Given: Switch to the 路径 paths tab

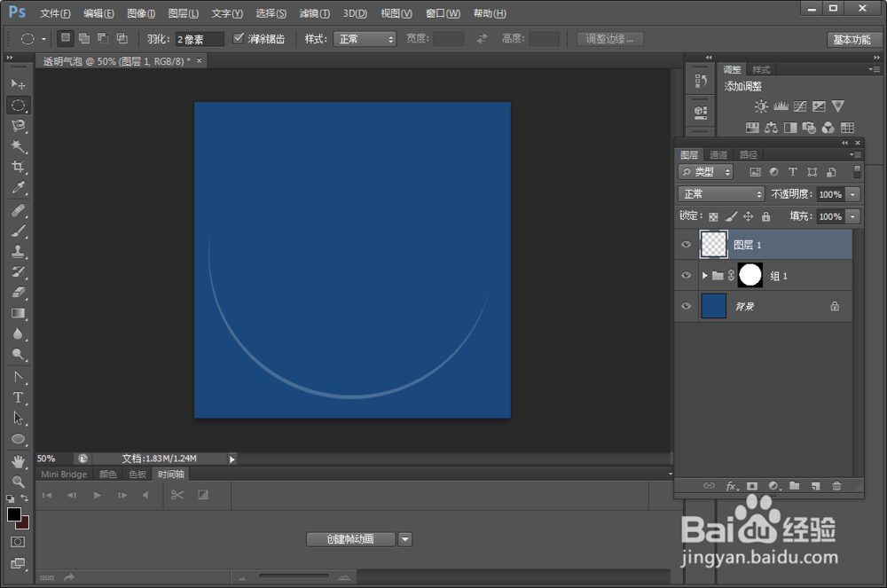Looking at the screenshot, I should [x=749, y=154].
